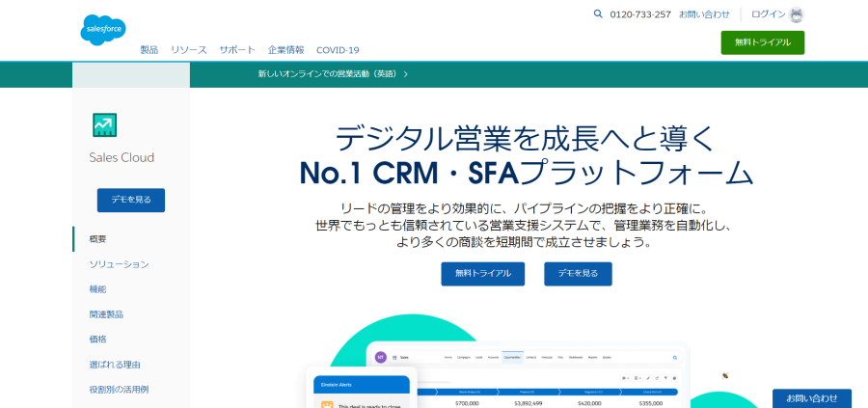Viewport: 868px width, 408px height.
Task: Follow the header お問い合わせ link
Action: [x=704, y=14]
